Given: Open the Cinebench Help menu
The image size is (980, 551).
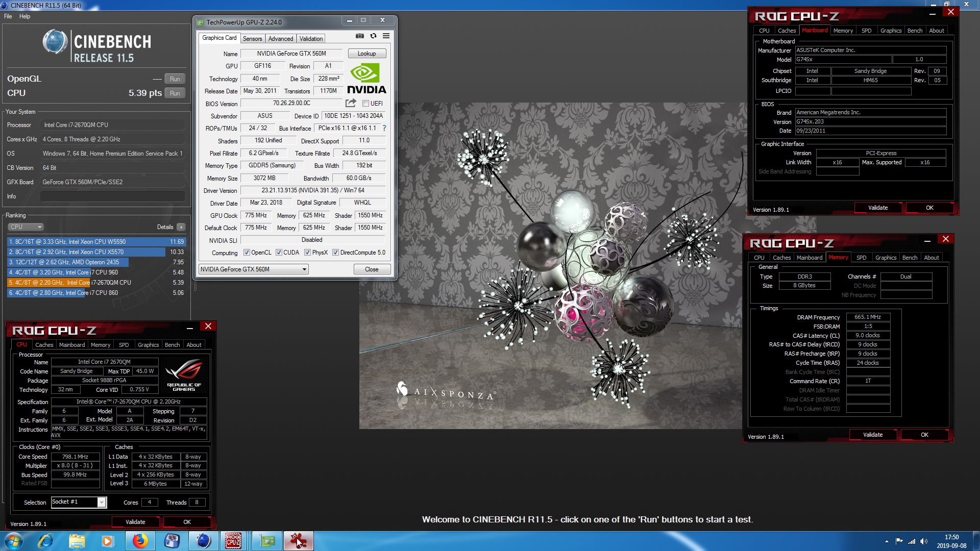Looking at the screenshot, I should pos(24,16).
